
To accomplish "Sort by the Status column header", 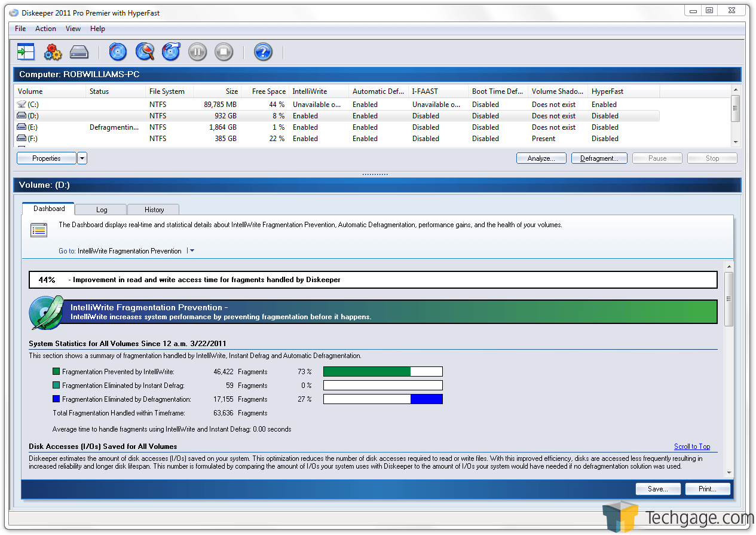I will click(x=116, y=91).
